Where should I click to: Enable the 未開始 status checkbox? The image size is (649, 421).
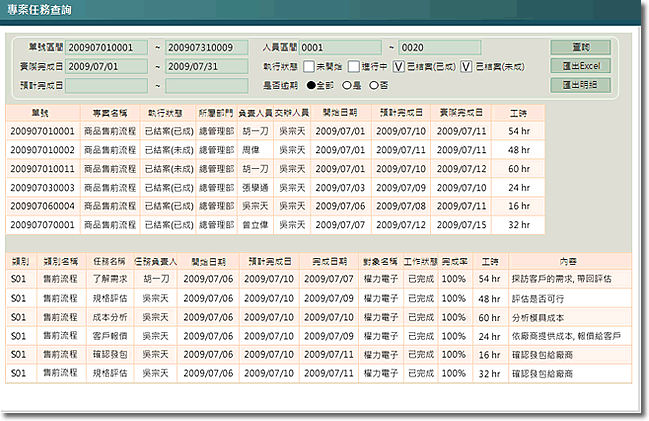pos(310,67)
